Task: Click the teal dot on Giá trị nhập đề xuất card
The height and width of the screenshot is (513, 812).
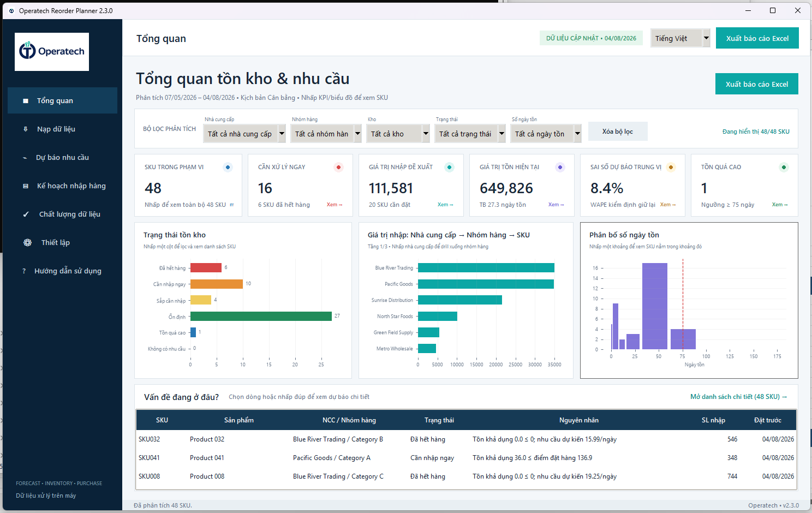Action: pos(449,167)
